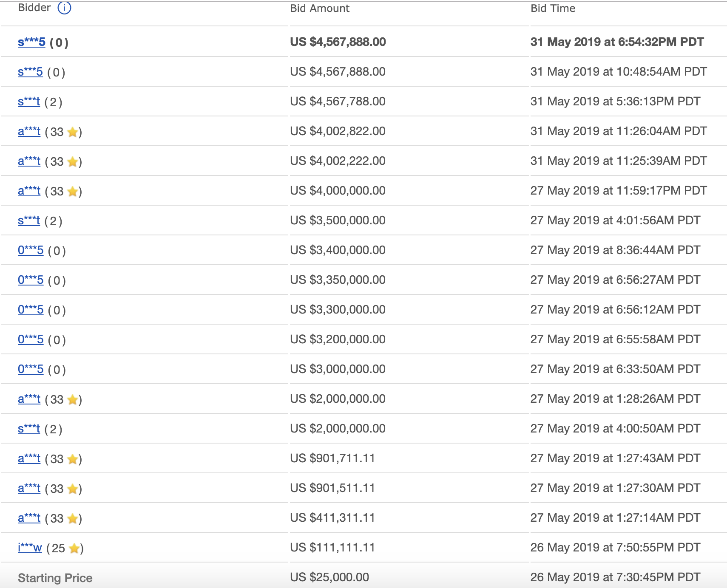Viewport: 727px width, 588px height.
Task: Open the bold s***5 winning bidder link
Action: point(31,42)
